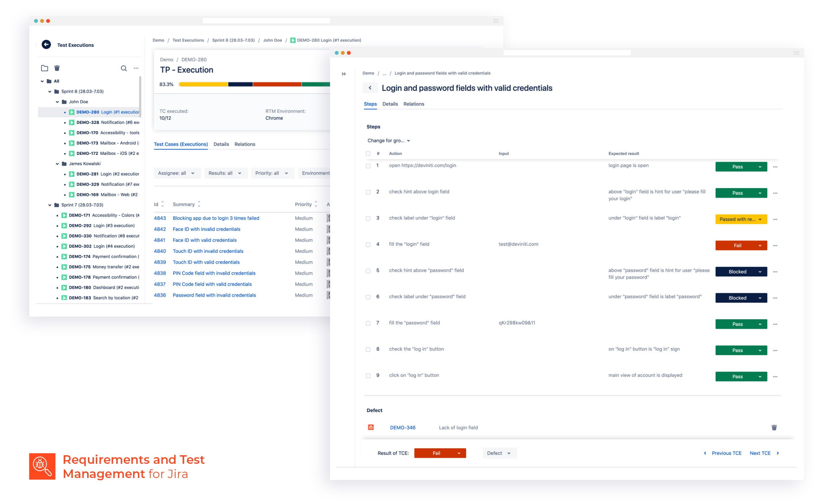Switch to Details tab in front window

391,104
